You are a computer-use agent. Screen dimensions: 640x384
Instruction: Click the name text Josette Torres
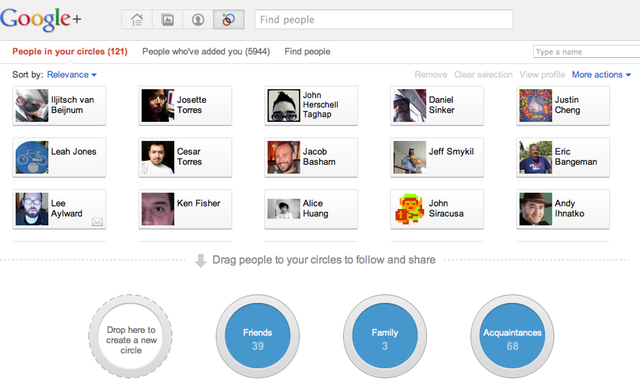click(x=191, y=105)
